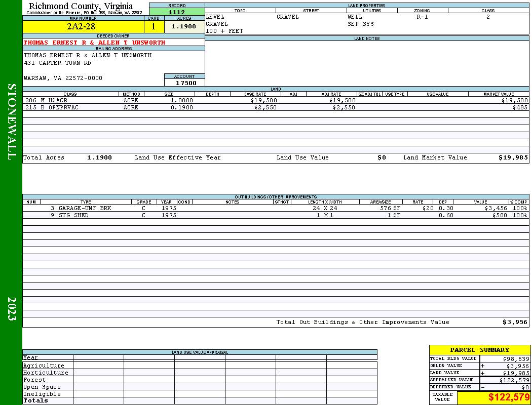Screen dimensions: 532x405
Task: Click size 1.0000 in land table
Action: coord(182,100)
